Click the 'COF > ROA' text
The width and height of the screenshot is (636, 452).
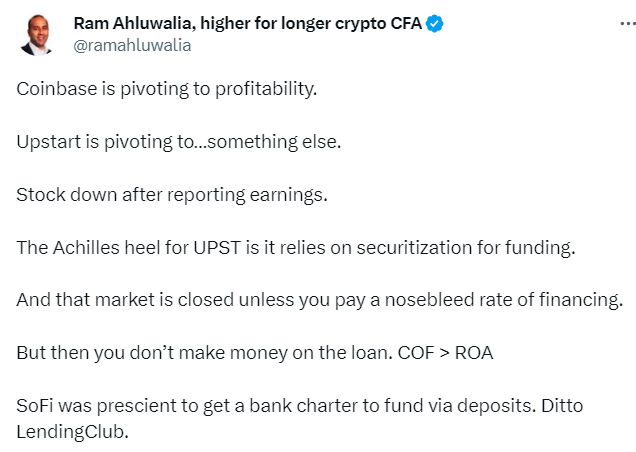[x=445, y=353]
